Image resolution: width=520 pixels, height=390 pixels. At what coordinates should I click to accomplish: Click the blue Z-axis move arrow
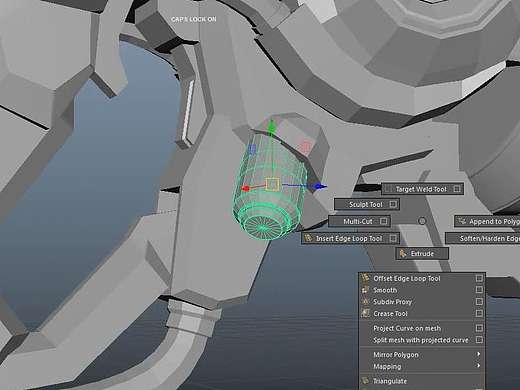point(320,186)
